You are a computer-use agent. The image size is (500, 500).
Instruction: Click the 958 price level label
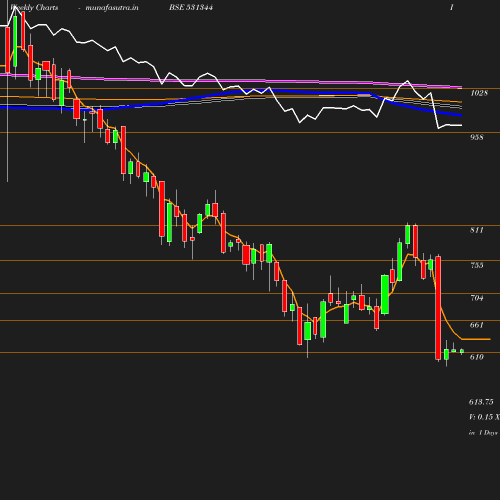[477, 137]
